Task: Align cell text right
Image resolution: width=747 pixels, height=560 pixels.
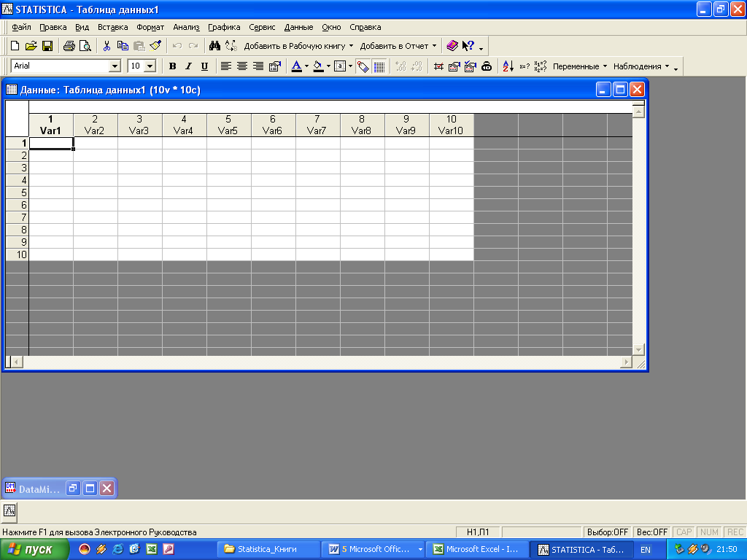Action: (258, 66)
